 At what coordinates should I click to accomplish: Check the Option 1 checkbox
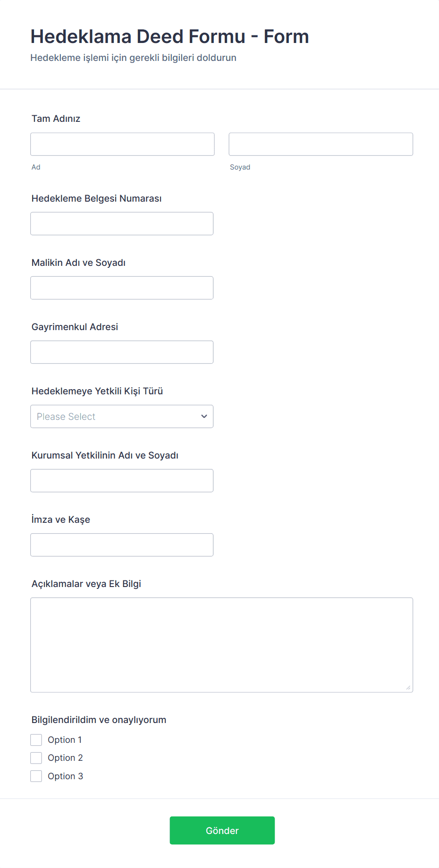[36, 740]
